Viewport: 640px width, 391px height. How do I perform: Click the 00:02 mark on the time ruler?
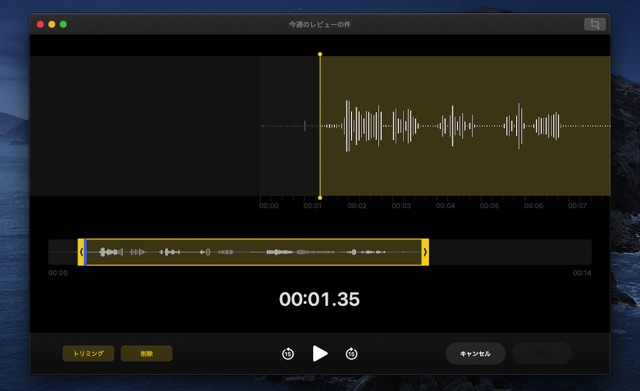[x=357, y=206]
